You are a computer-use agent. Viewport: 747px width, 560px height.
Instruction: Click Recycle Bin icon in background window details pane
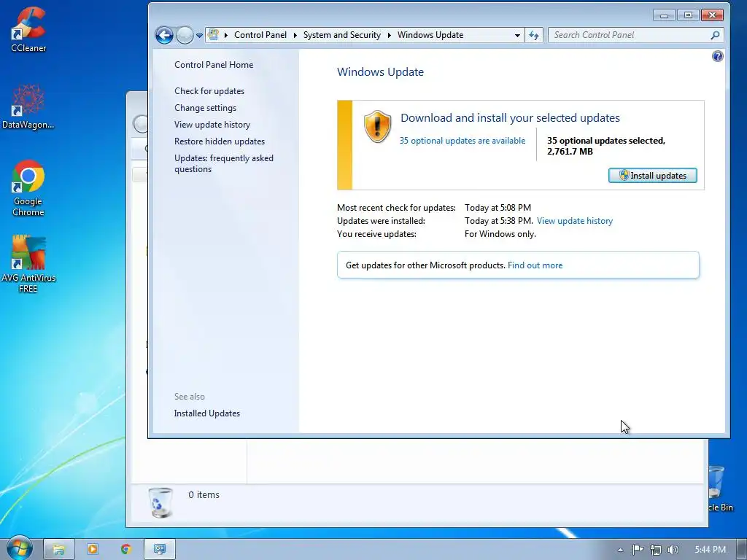click(x=160, y=502)
